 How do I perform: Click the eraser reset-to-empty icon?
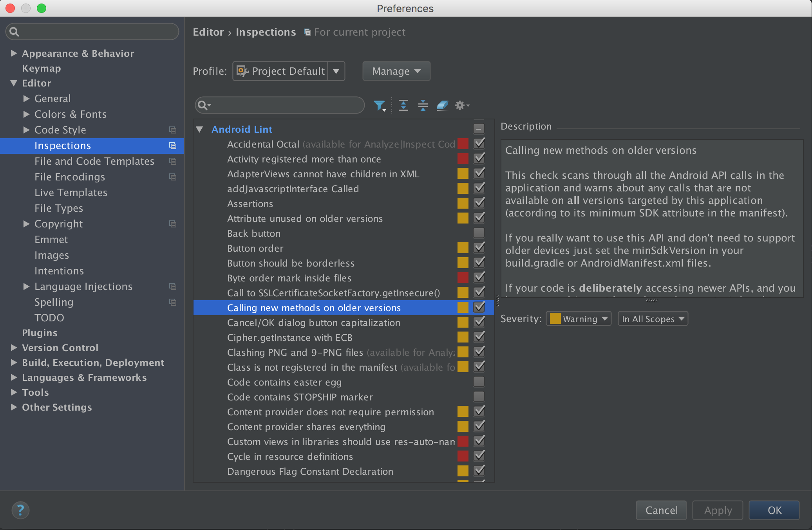(x=442, y=105)
